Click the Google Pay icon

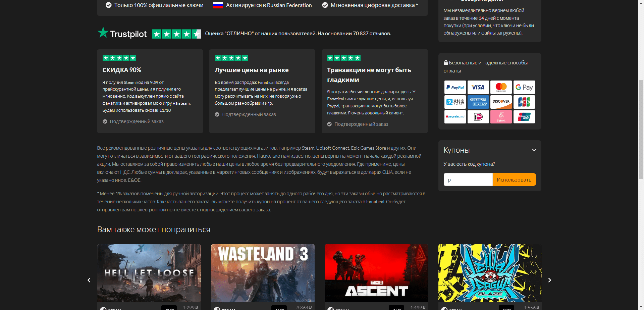524,87
